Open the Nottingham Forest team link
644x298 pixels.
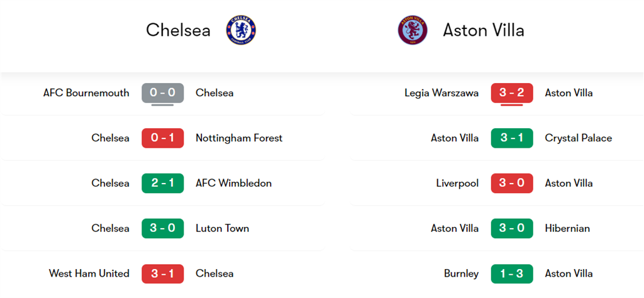point(239,138)
